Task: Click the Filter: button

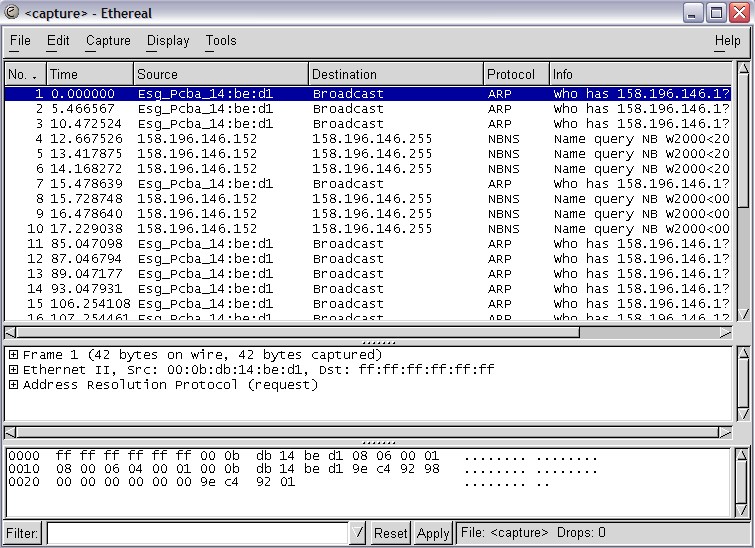Action: click(22, 533)
